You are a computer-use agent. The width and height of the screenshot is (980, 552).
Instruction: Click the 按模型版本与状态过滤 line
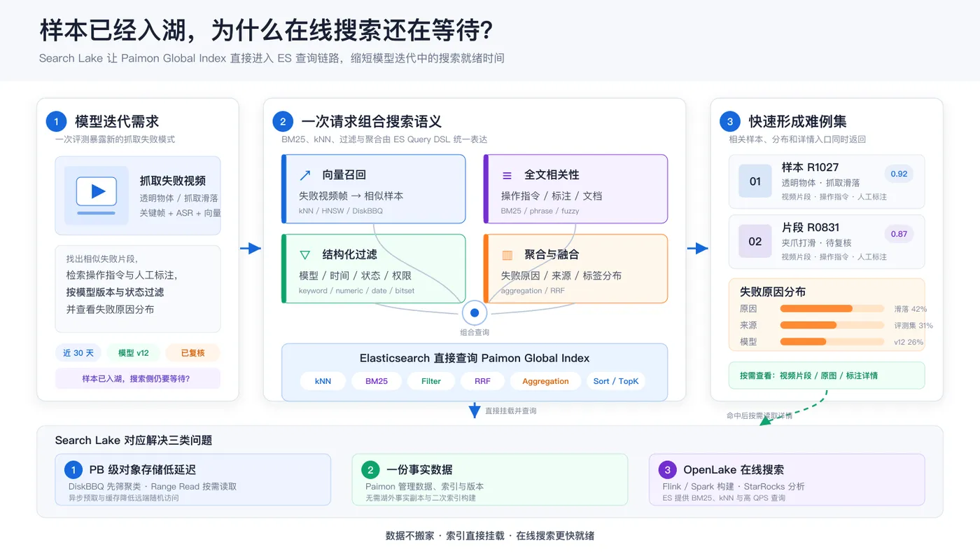(x=115, y=292)
